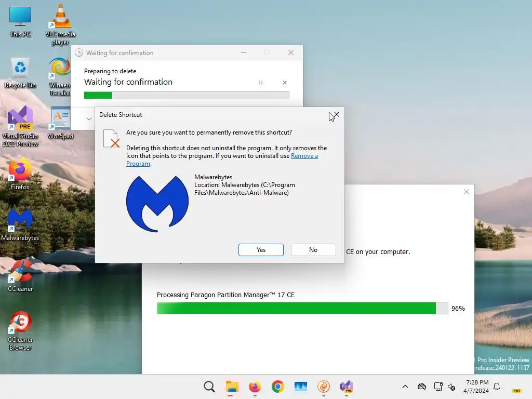Select large Malwarebytes logo in dialog
532x399 pixels.
pos(157,204)
